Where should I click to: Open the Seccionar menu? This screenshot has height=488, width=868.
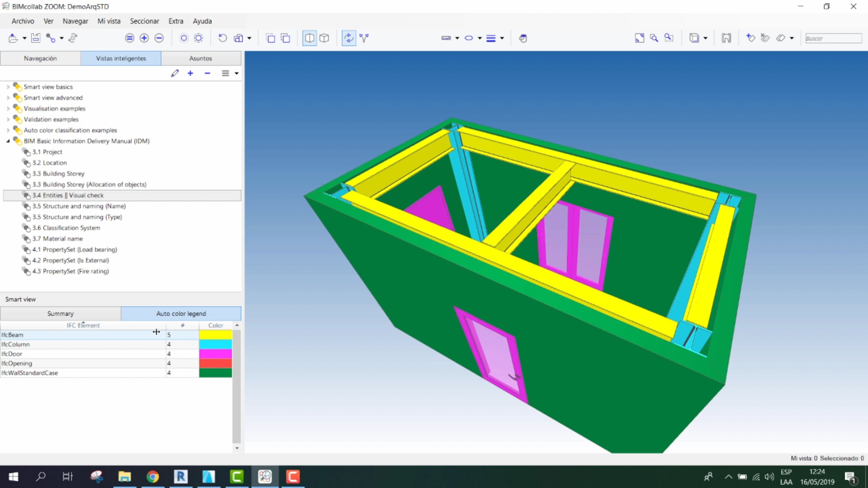tap(144, 21)
